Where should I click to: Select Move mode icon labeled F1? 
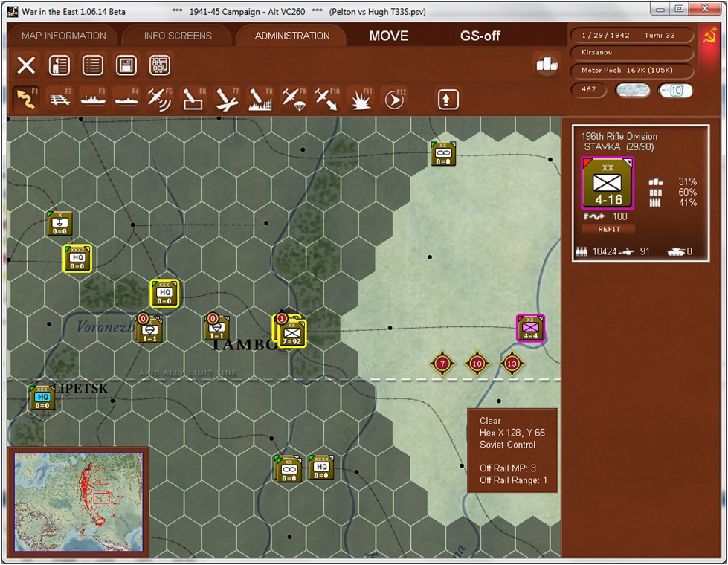tap(27, 99)
